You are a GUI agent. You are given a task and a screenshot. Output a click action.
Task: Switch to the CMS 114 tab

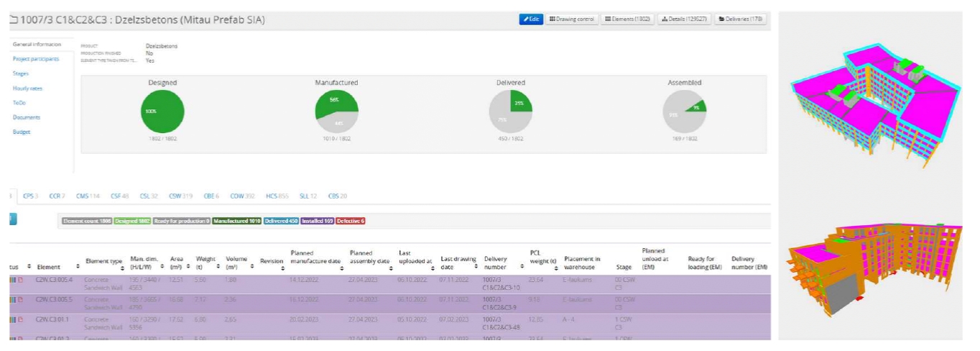click(x=88, y=196)
